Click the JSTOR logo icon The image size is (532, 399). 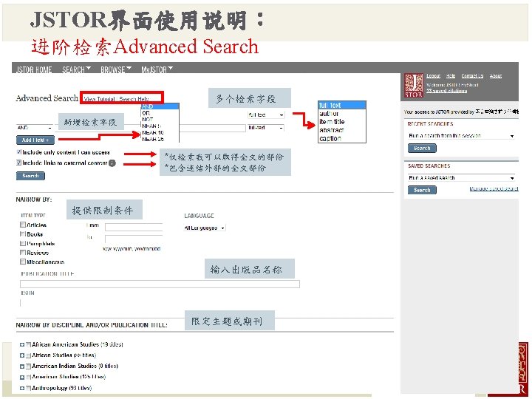pos(414,85)
